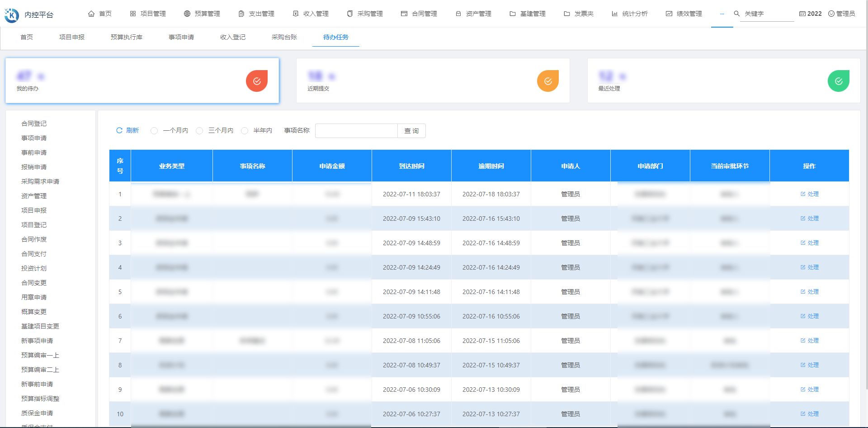Select the 刷新 refresh icon
868x428 pixels.
click(119, 130)
